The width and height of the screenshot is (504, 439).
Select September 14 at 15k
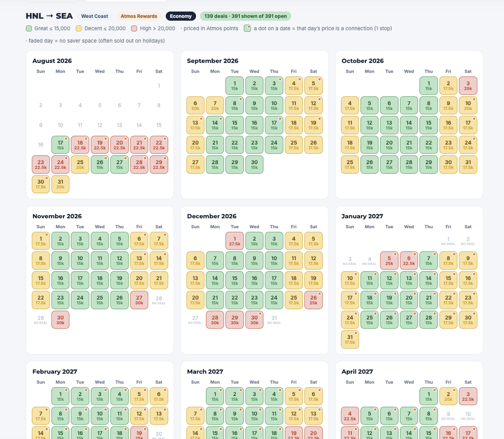click(215, 125)
